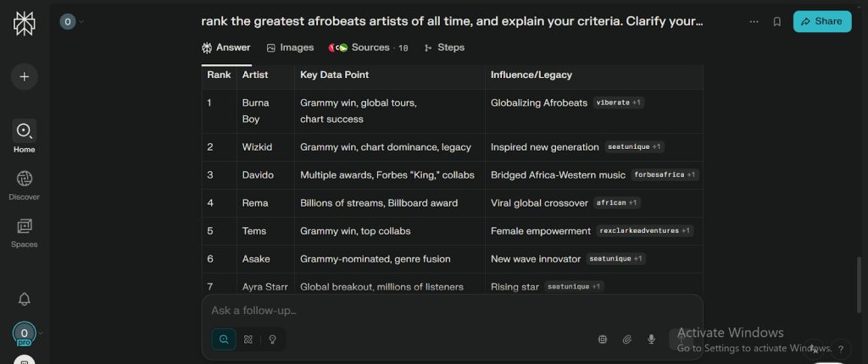Switch to the Answer tab

[x=226, y=47]
